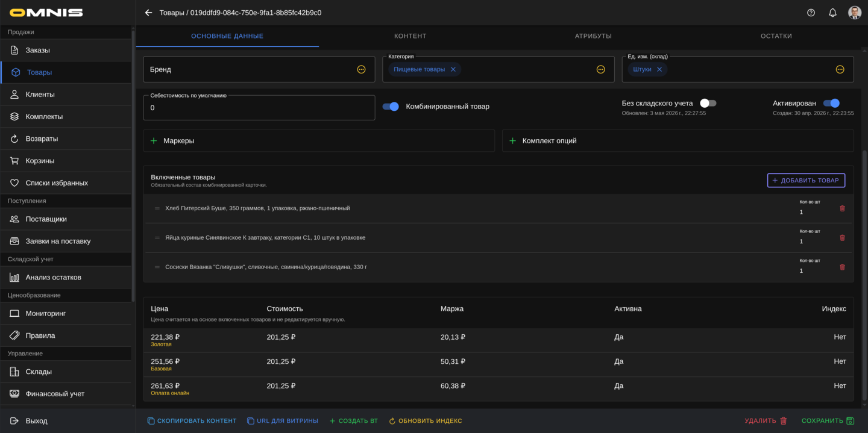Screen dimensions: 868x433
Task: Open the help question-mark icon
Action: tap(811, 13)
